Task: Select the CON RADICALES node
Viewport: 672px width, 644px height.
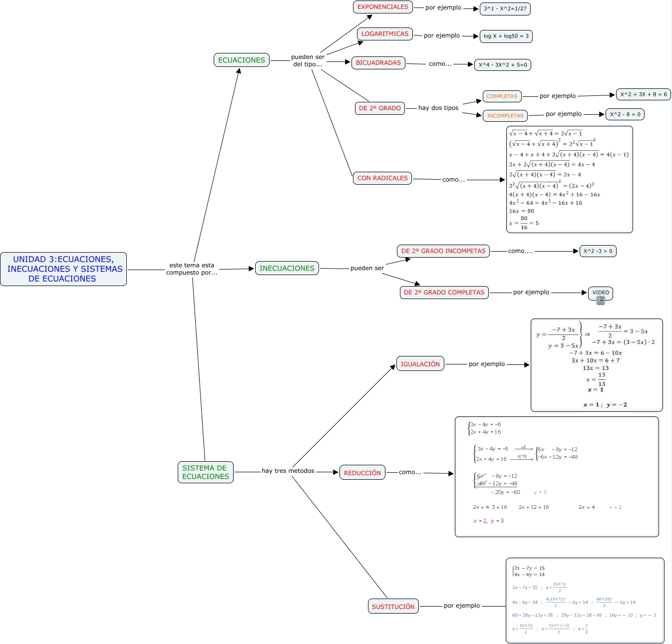Action: pyautogui.click(x=382, y=178)
